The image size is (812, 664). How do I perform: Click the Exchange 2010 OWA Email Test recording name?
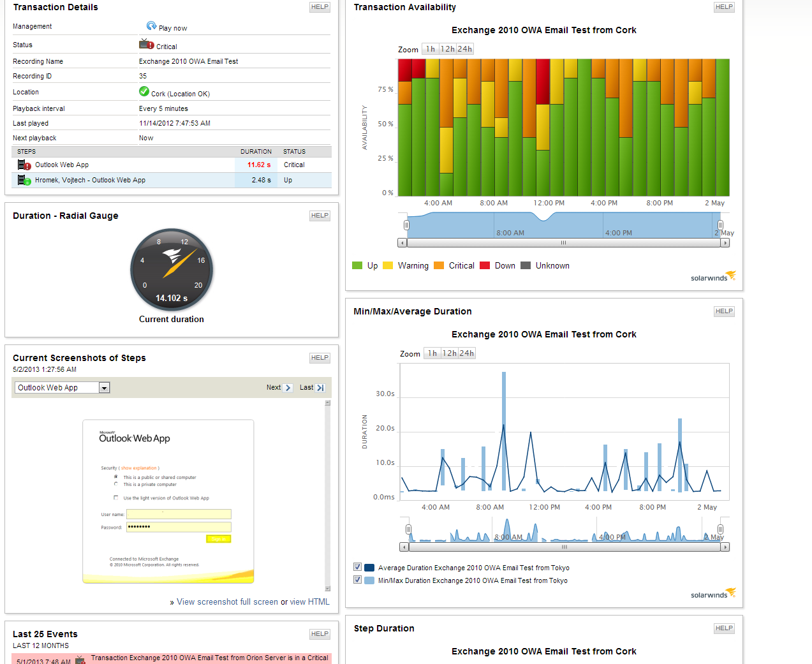pyautogui.click(x=188, y=62)
